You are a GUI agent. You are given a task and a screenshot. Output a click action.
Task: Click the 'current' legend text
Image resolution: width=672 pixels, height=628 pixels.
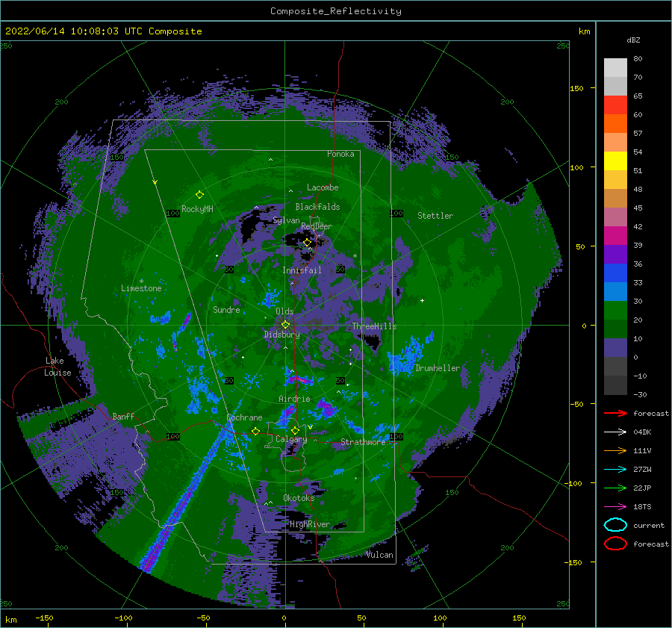click(649, 525)
